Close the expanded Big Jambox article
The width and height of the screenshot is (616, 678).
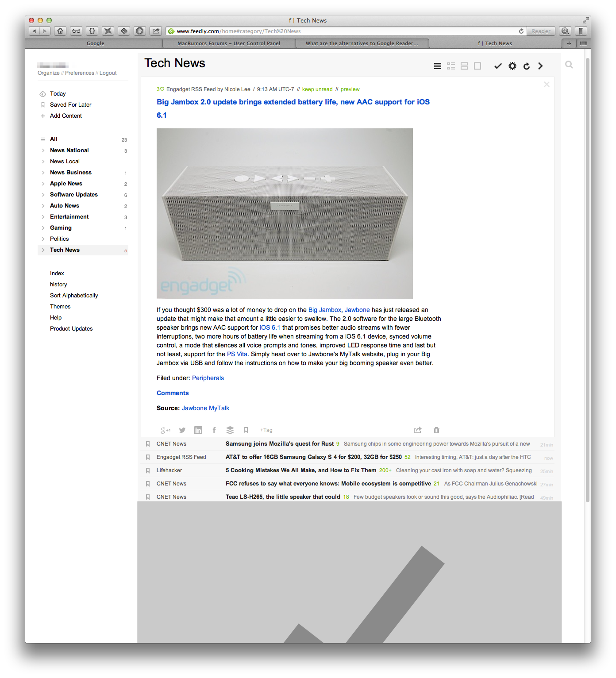point(547,84)
